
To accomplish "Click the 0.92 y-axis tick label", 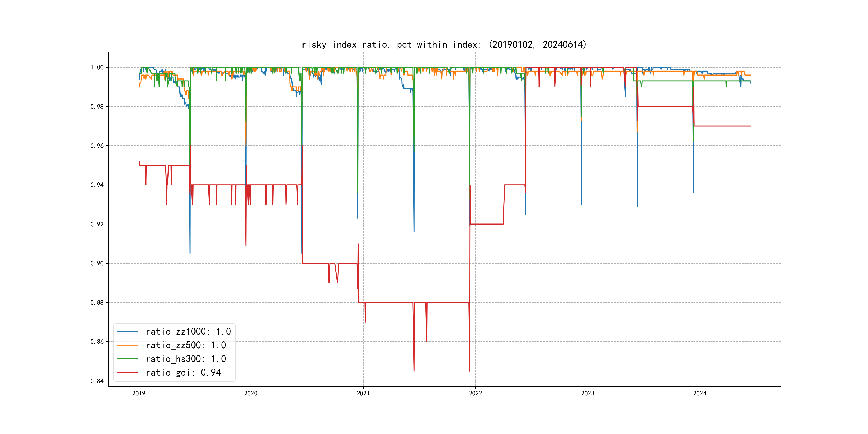I will (x=97, y=224).
